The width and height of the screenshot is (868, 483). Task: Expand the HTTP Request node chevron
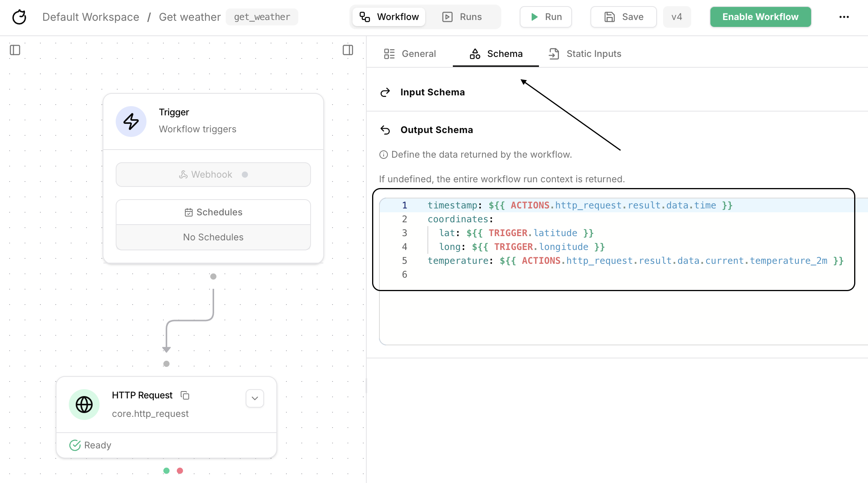click(254, 398)
